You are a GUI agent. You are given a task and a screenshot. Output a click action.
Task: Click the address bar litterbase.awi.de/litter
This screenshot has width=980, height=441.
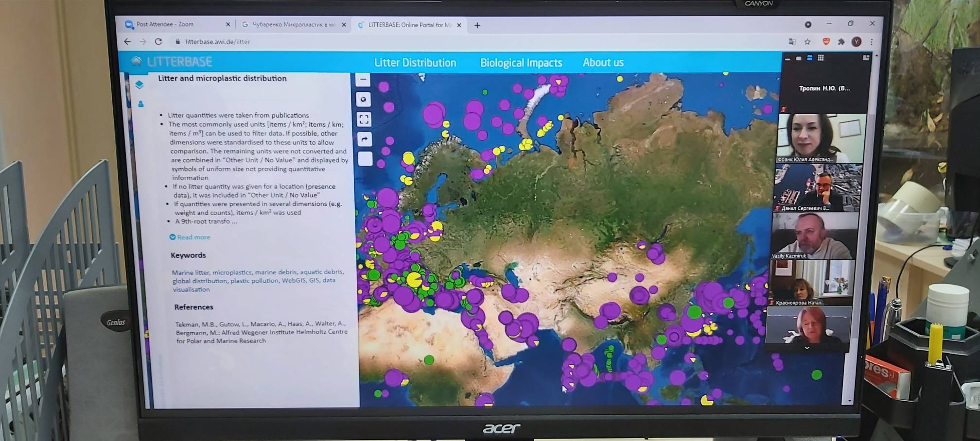(217, 42)
